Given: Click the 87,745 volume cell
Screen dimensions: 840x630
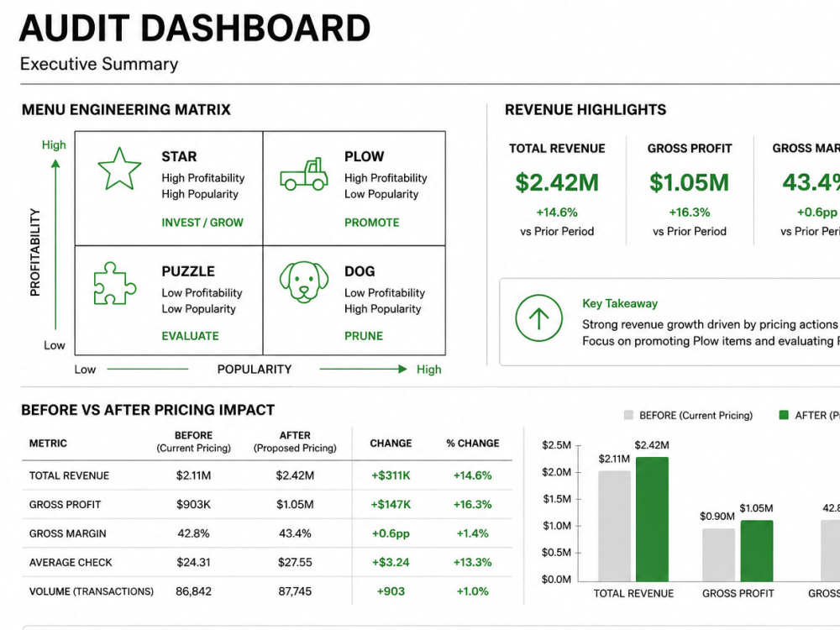Looking at the screenshot, I should pos(295,591).
